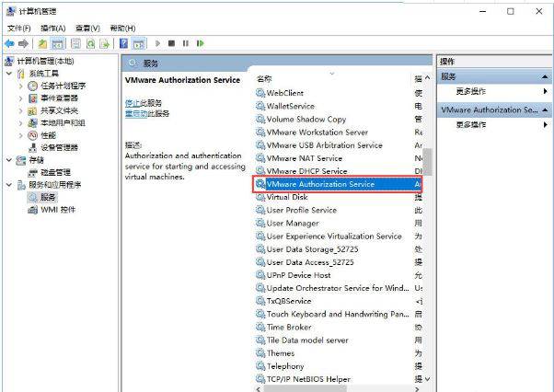This screenshot has width=554, height=392.
Task: Open 磁盘管理 in tree
Action: click(55, 172)
